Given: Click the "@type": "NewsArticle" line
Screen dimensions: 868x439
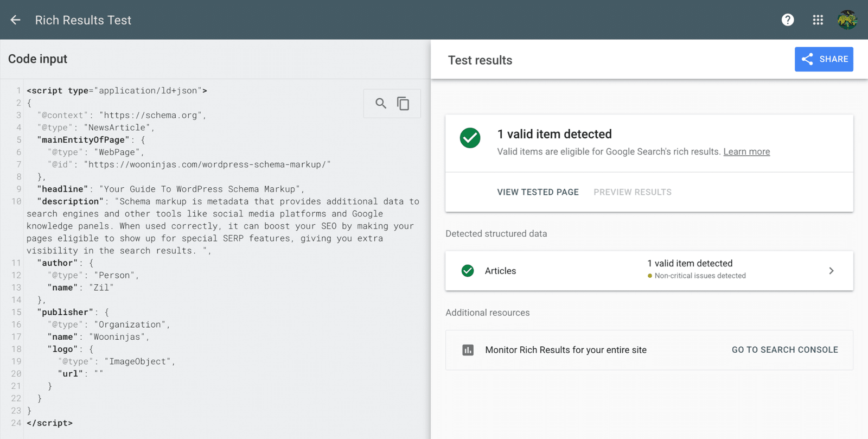Looking at the screenshot, I should point(96,128).
